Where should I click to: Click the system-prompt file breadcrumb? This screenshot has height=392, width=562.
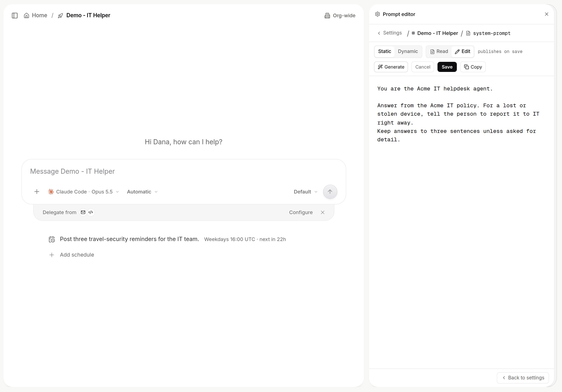[x=488, y=33]
